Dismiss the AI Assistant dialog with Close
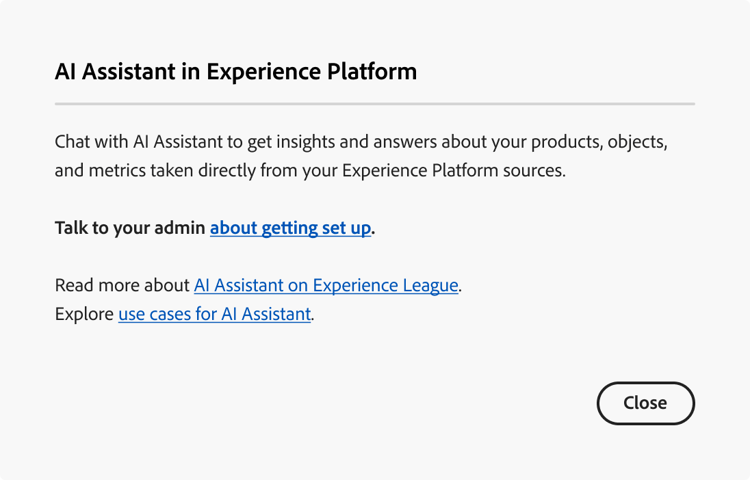 [x=645, y=403]
